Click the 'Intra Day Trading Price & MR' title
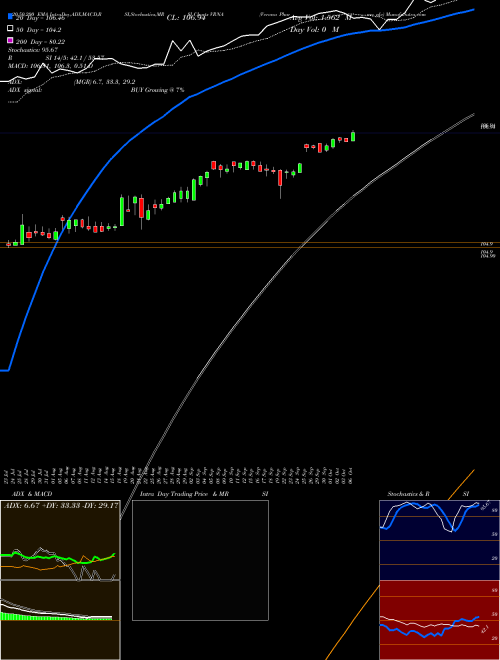The image size is (500, 660). [184, 494]
